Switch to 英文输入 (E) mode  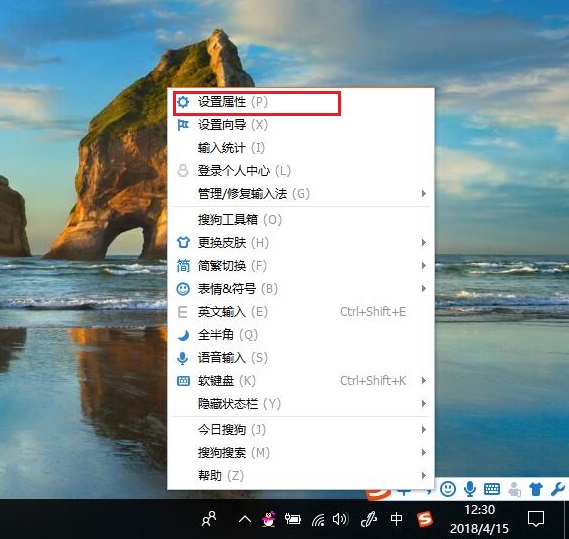tap(301, 312)
